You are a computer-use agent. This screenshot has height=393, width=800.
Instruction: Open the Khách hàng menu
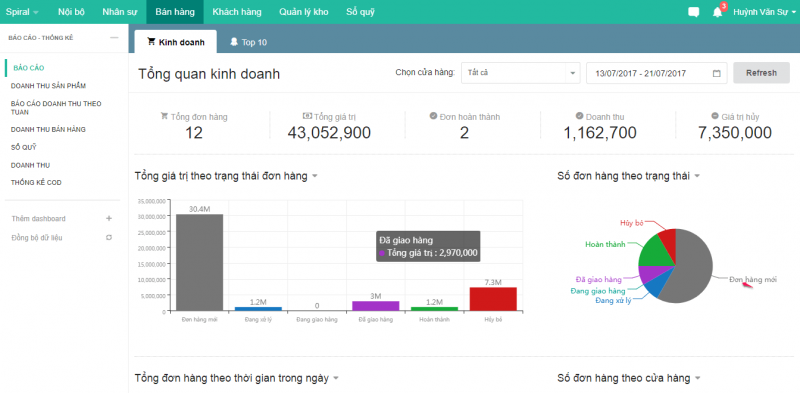[x=237, y=12]
